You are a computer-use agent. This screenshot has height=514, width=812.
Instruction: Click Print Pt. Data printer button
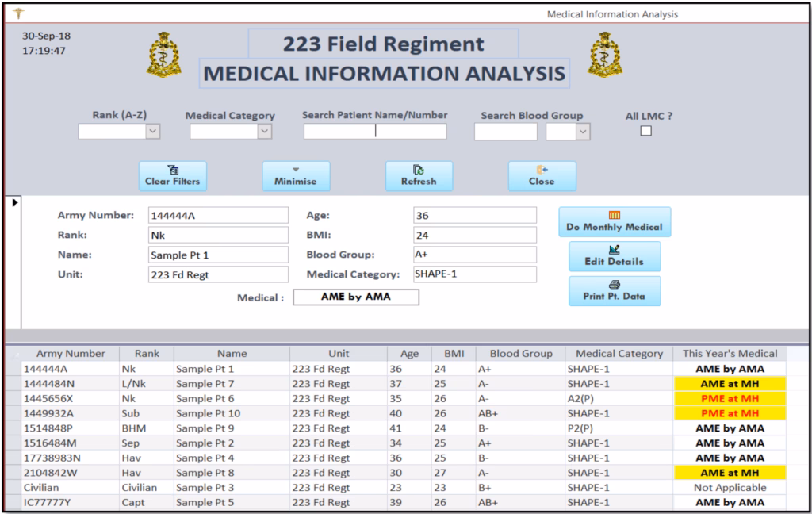614,291
